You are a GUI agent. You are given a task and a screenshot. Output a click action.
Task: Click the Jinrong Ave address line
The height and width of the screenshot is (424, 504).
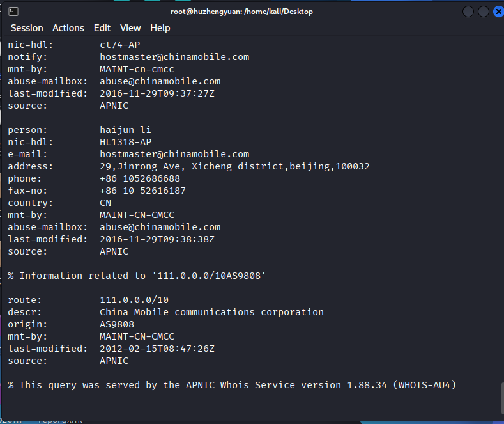[x=234, y=166]
